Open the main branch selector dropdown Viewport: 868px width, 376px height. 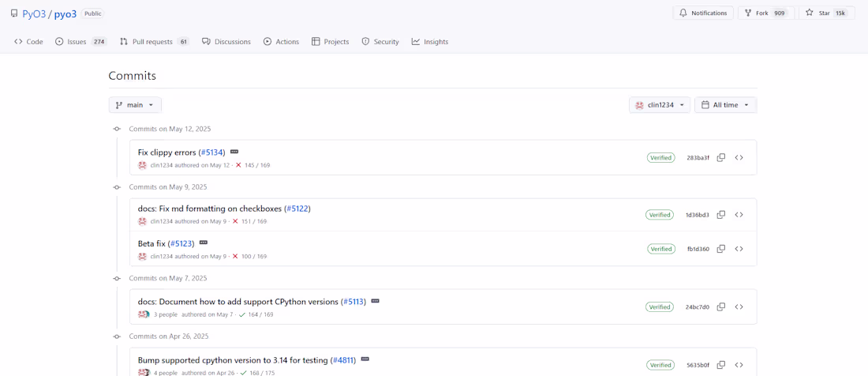click(135, 104)
